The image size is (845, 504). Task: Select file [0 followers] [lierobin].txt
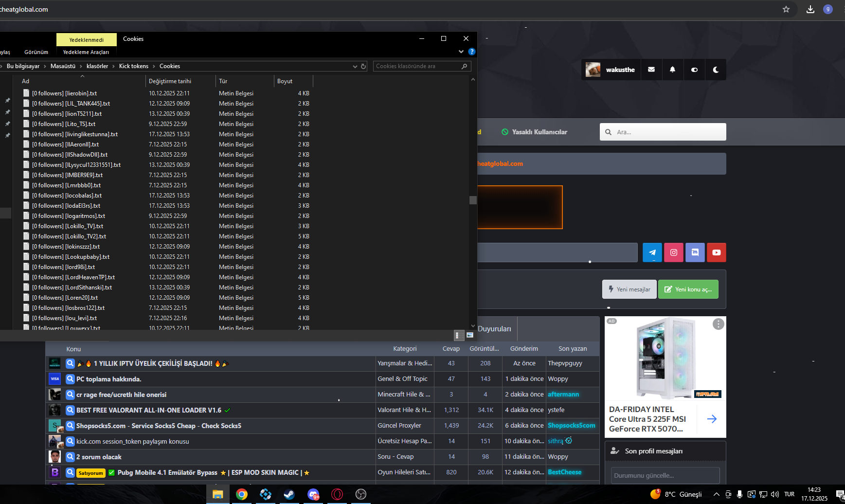pos(64,93)
